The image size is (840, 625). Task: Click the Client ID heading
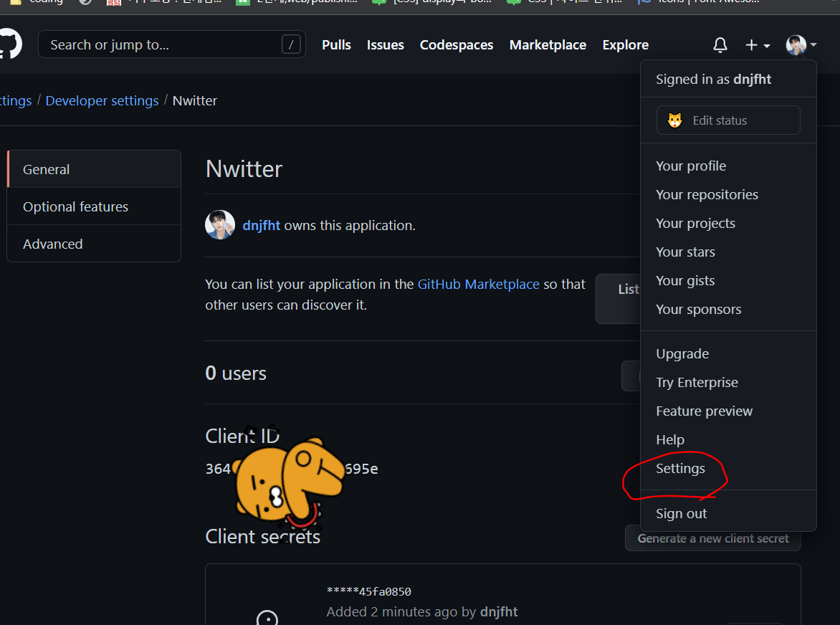pos(243,436)
